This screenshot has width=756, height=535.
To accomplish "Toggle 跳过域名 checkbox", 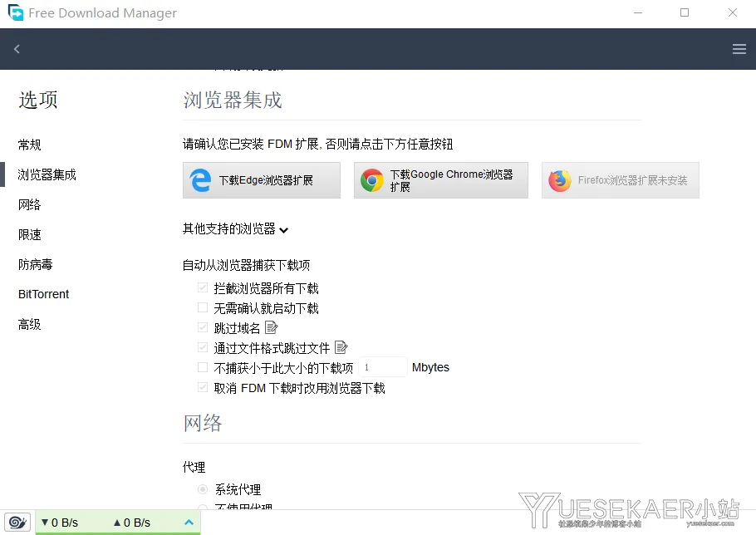I will [203, 328].
